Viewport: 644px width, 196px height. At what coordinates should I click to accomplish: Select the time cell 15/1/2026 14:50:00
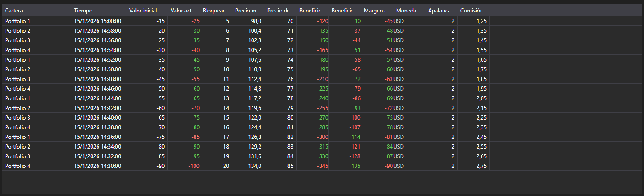coord(98,69)
